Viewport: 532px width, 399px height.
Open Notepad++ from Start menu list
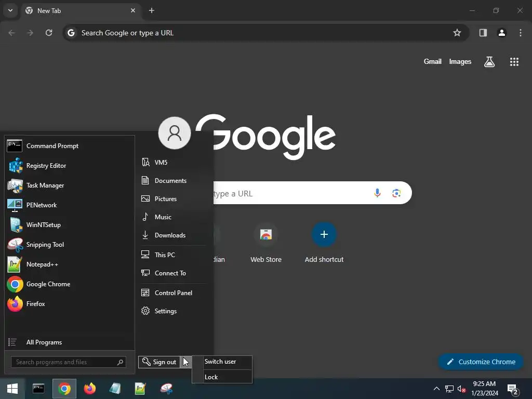click(70, 264)
